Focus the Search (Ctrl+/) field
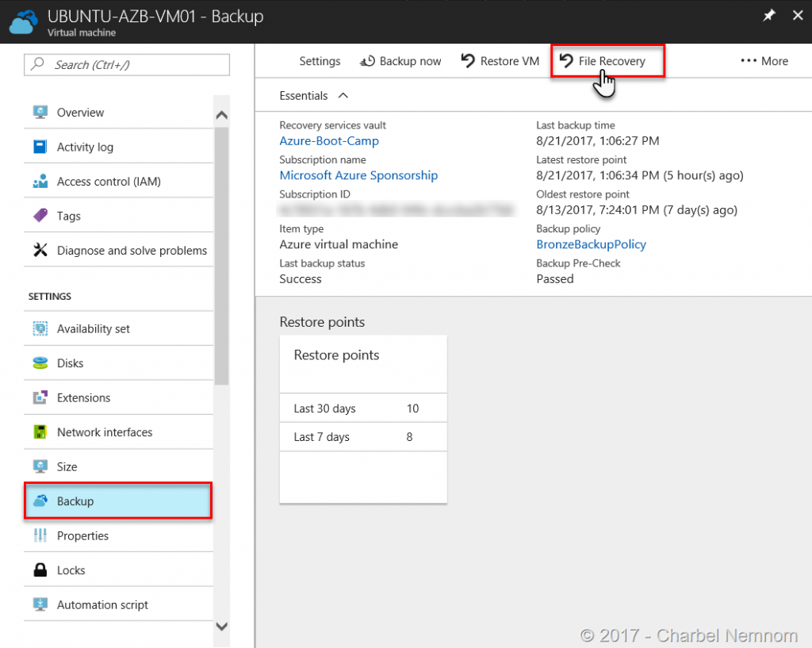 [x=127, y=65]
